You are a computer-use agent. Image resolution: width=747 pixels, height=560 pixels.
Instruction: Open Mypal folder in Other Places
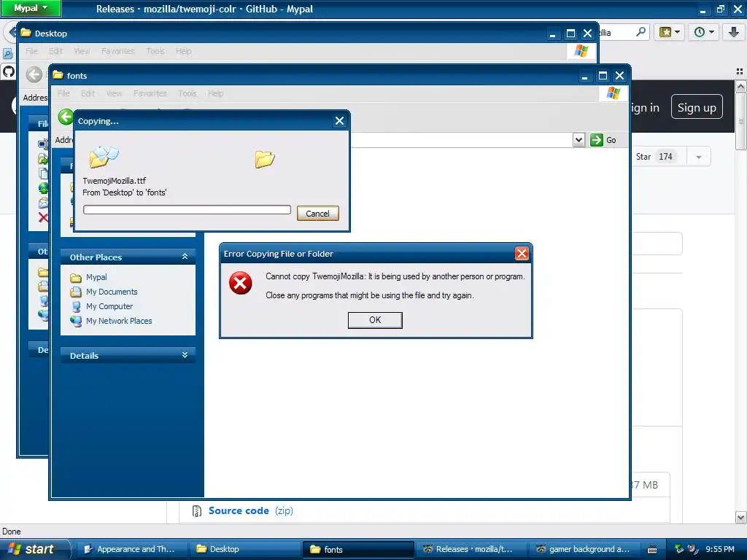click(x=96, y=277)
